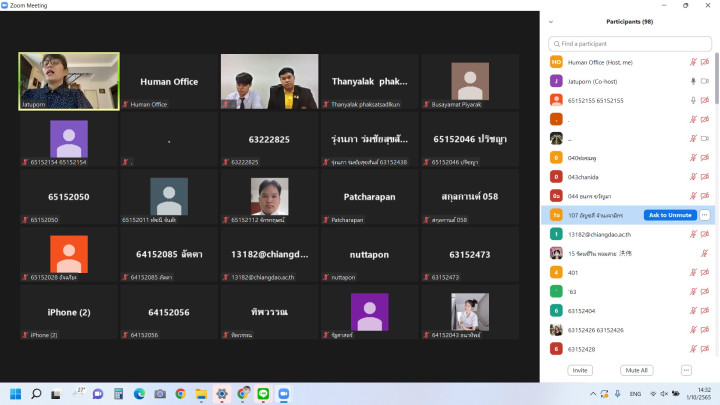Open the clock and date in the taskbar
The image size is (720, 405).
click(700, 394)
